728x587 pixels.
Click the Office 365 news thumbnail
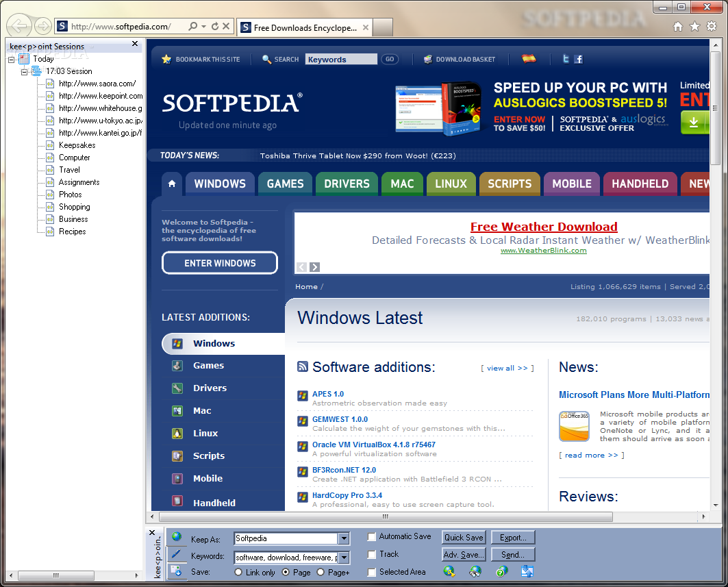click(x=574, y=426)
